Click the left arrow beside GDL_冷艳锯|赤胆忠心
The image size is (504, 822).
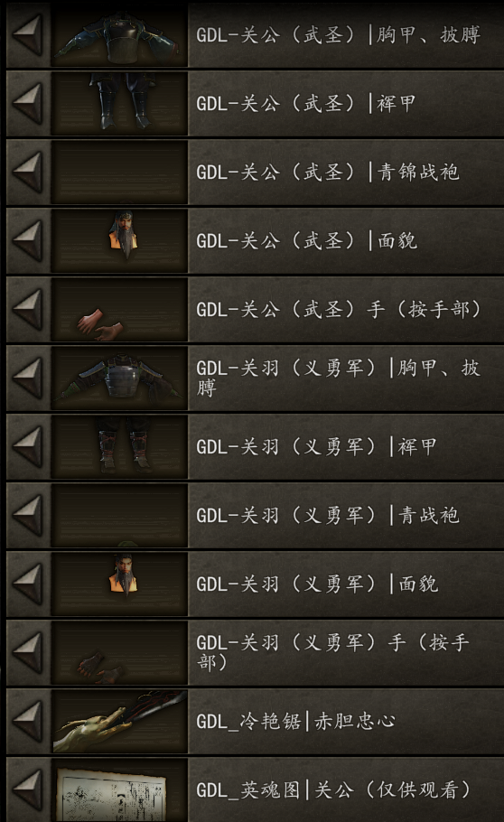tap(28, 722)
